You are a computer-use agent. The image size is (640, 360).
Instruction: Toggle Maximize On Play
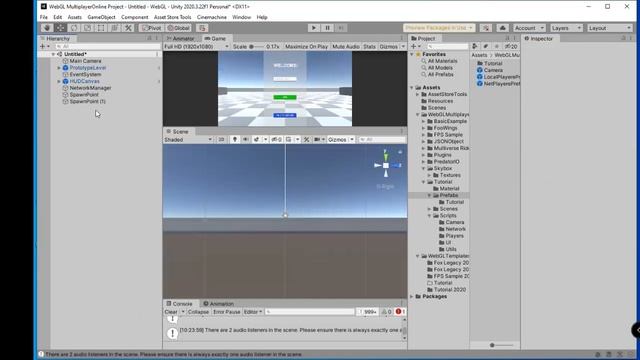306,47
